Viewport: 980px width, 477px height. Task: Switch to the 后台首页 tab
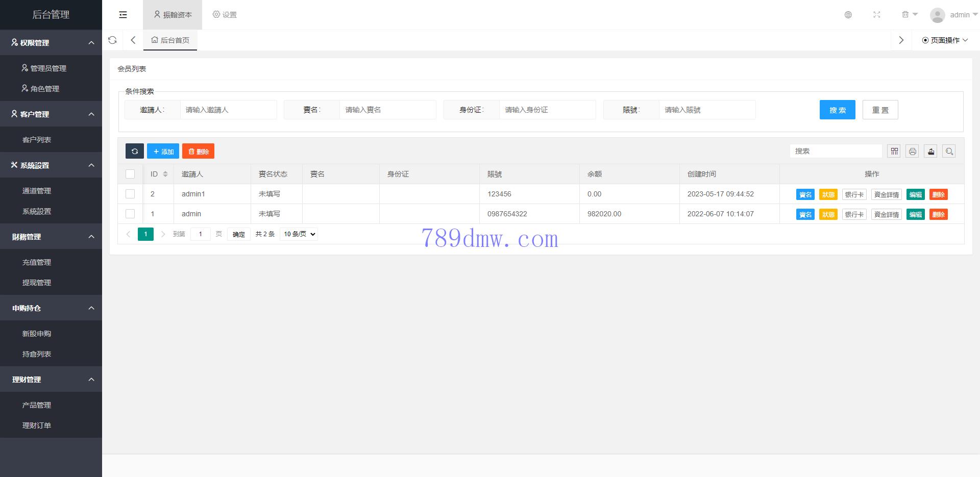(170, 40)
